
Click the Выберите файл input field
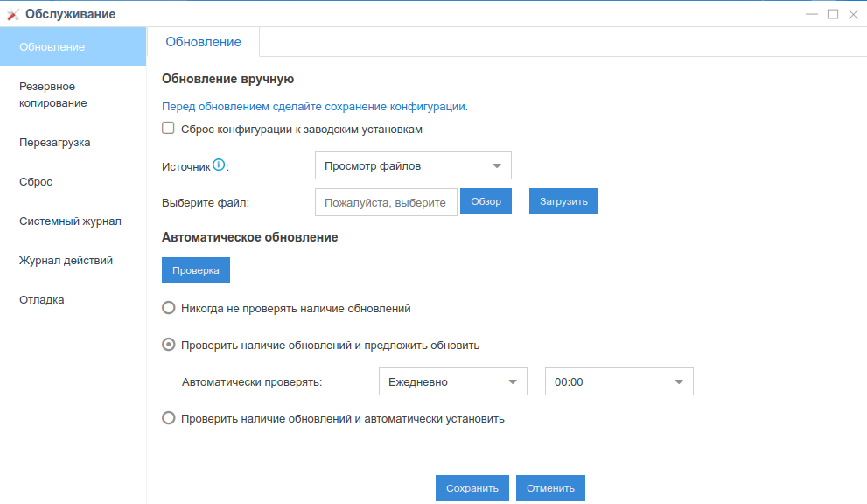tap(386, 202)
